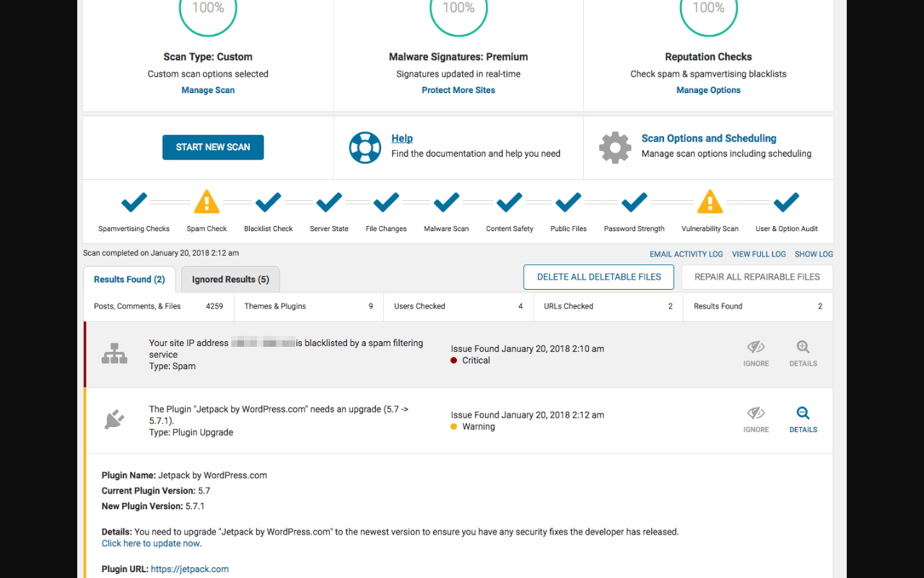Click the Password Strength checkmark icon

(x=635, y=202)
